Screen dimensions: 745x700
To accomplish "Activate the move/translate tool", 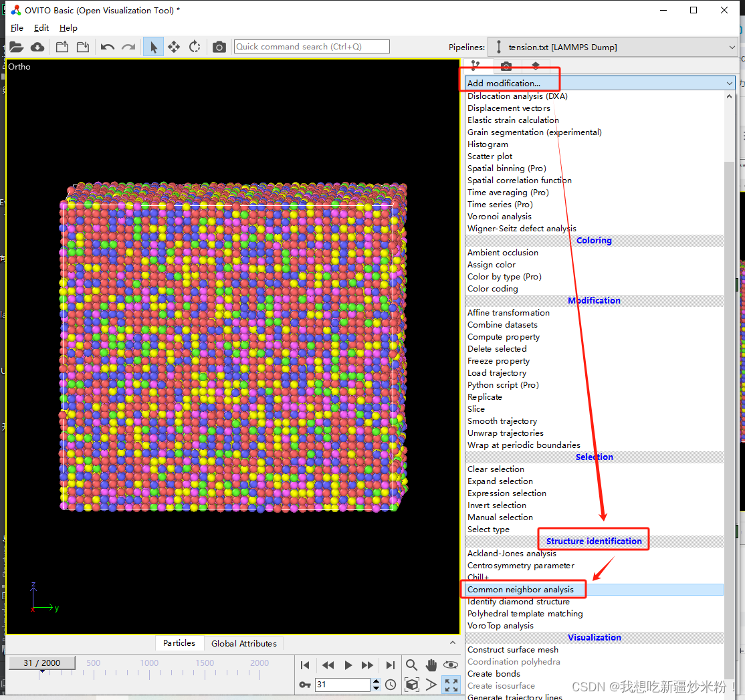I will 174,47.
